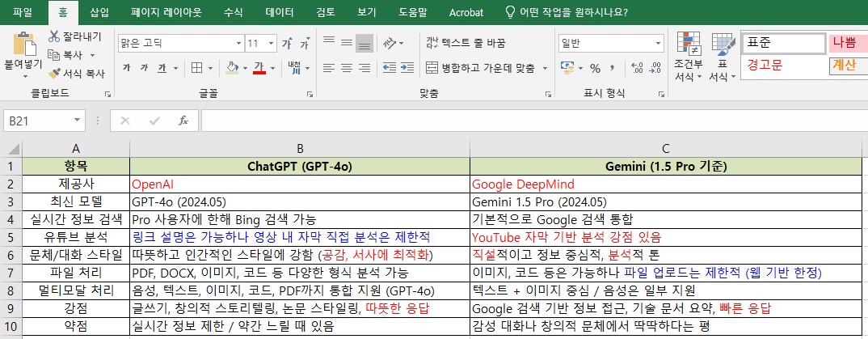This screenshot has height=339, width=868.
Task: Switch to the 페이지 레이아웃 tab
Action: click(166, 12)
